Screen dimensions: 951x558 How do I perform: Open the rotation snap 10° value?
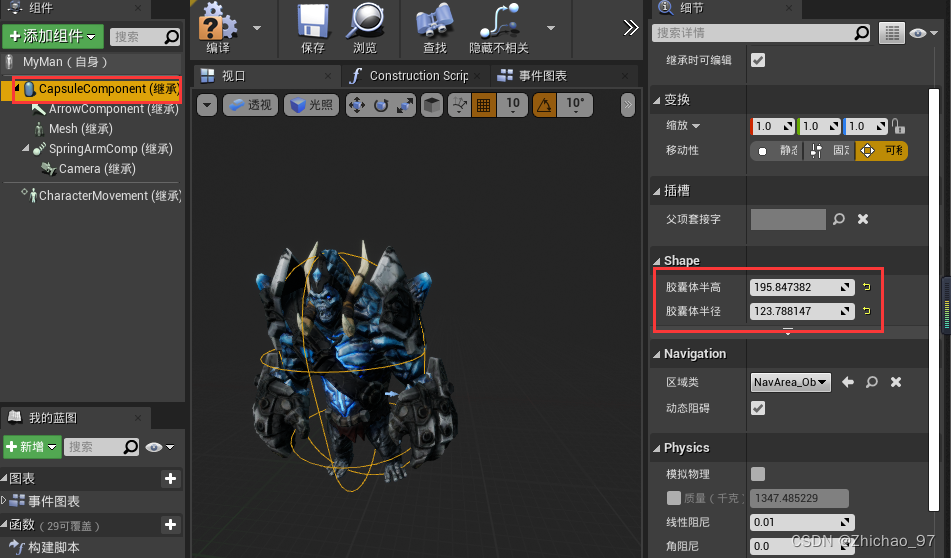pos(575,105)
